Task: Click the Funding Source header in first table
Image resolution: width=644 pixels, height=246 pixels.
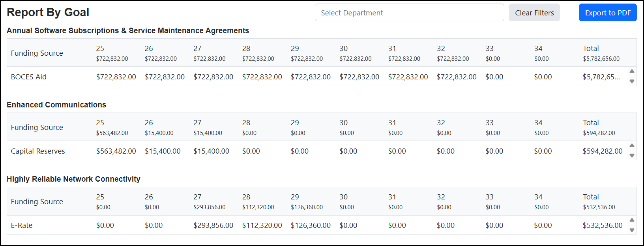Action: [x=37, y=53]
